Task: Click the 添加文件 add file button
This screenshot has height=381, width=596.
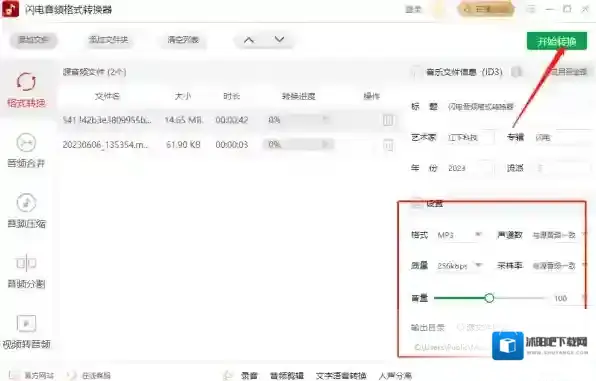Action: 33,40
